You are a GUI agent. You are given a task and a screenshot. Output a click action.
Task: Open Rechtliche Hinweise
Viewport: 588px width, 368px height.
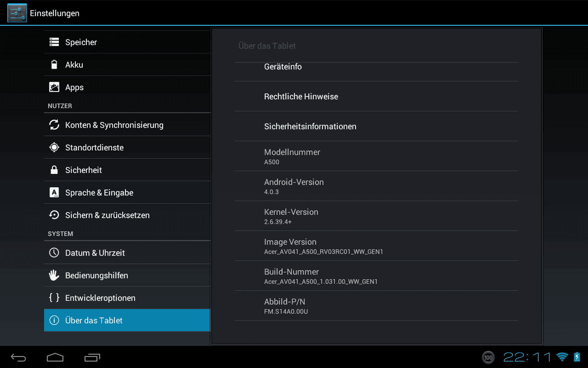[376, 97]
